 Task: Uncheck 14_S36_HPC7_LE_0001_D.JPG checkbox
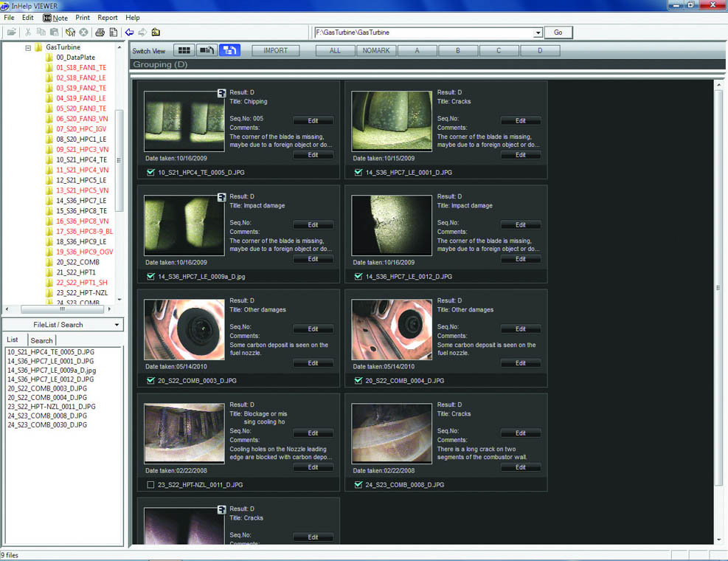[358, 173]
